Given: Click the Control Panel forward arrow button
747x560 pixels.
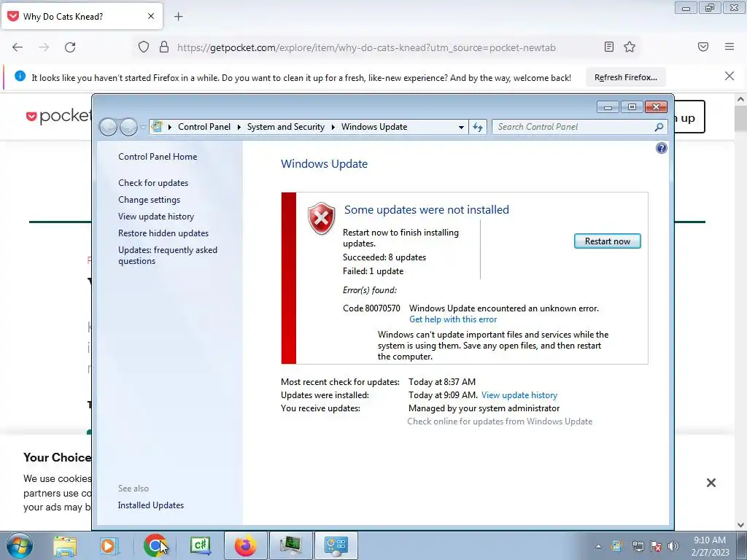Looking at the screenshot, I should pos(128,127).
